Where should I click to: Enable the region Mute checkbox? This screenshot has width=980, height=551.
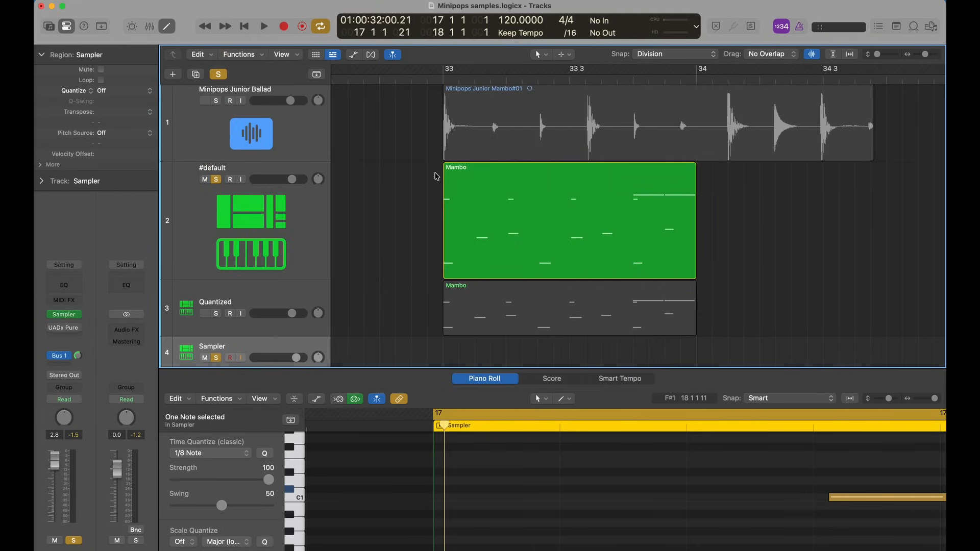[x=101, y=69]
